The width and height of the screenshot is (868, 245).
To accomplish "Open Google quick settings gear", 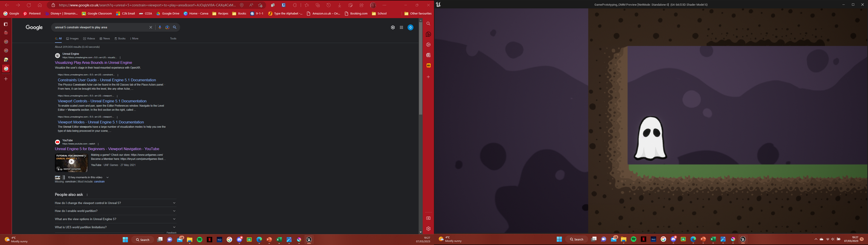I will 393,28.
